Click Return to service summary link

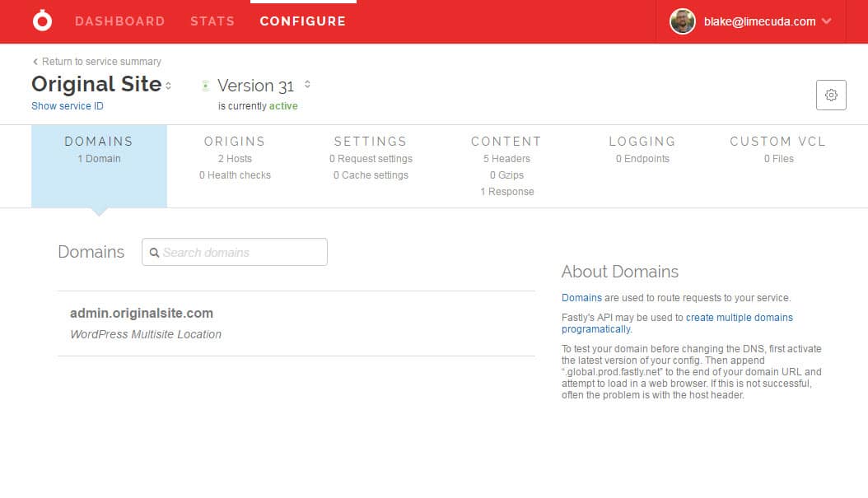click(x=102, y=62)
